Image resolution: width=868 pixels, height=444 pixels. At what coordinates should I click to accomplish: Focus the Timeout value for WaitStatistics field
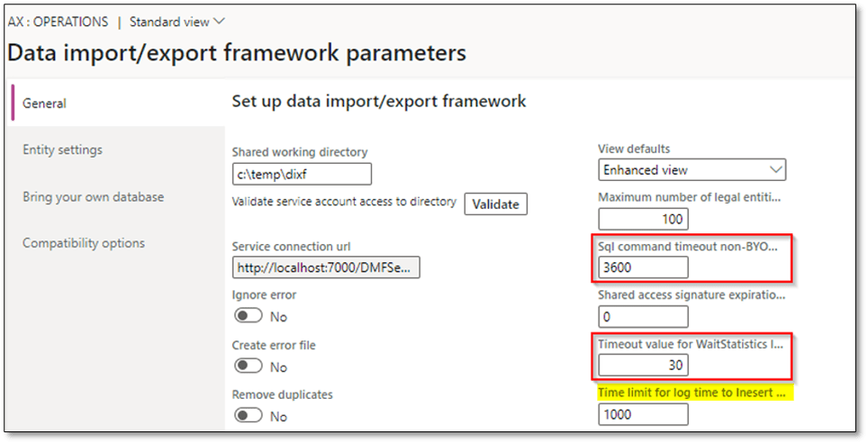643,365
